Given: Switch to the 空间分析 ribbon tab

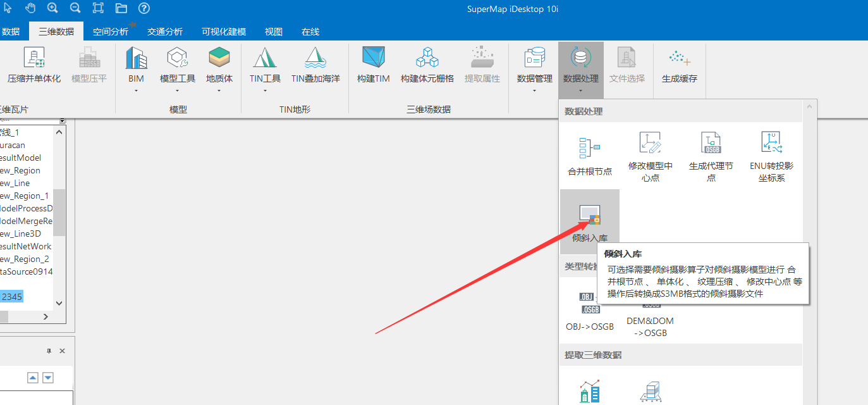Looking at the screenshot, I should point(111,32).
